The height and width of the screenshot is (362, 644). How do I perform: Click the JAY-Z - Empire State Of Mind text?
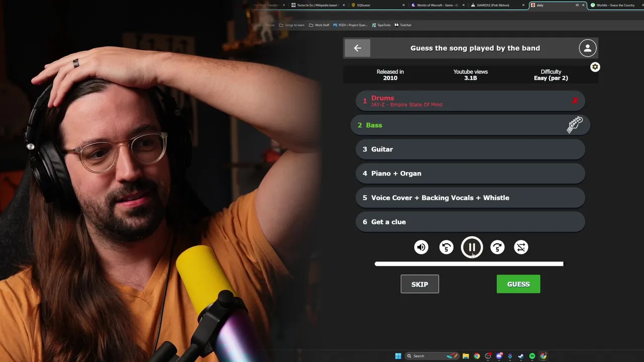click(407, 105)
